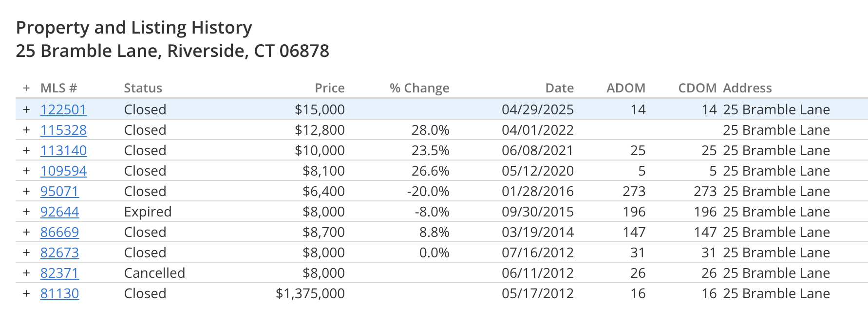Open MLS listing 81130 link
This screenshot has width=868, height=323.
(59, 293)
